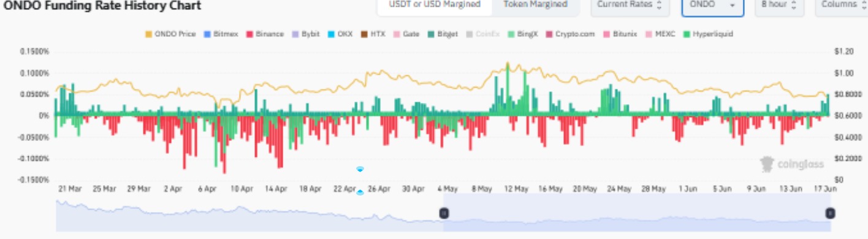Click the -0.1500% left axis label
868x239 pixels.
[x=34, y=180]
